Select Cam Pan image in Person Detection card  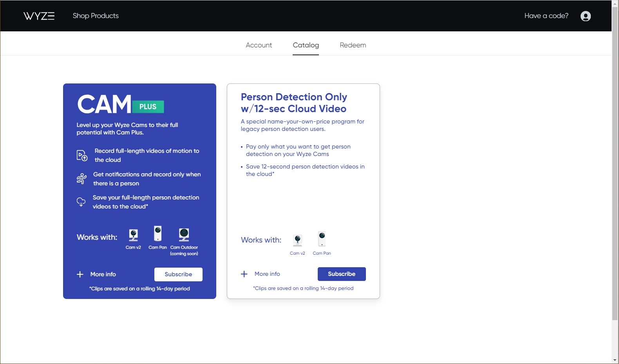[x=322, y=239]
